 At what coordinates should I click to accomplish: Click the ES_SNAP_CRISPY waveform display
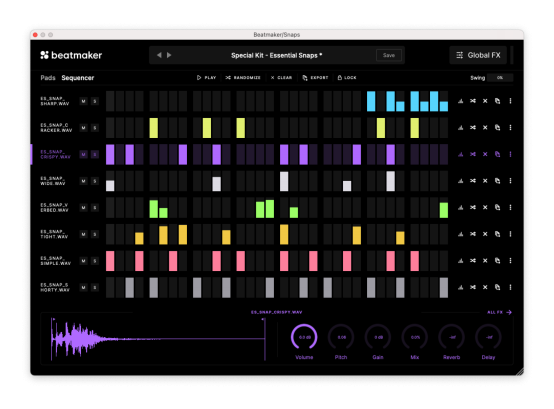(158, 339)
